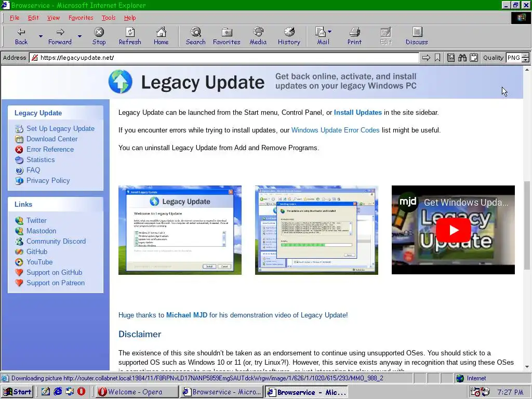This screenshot has width=532, height=399.
Task: Open the Installing Updates progress screenshot thumbnail
Action: (x=316, y=230)
